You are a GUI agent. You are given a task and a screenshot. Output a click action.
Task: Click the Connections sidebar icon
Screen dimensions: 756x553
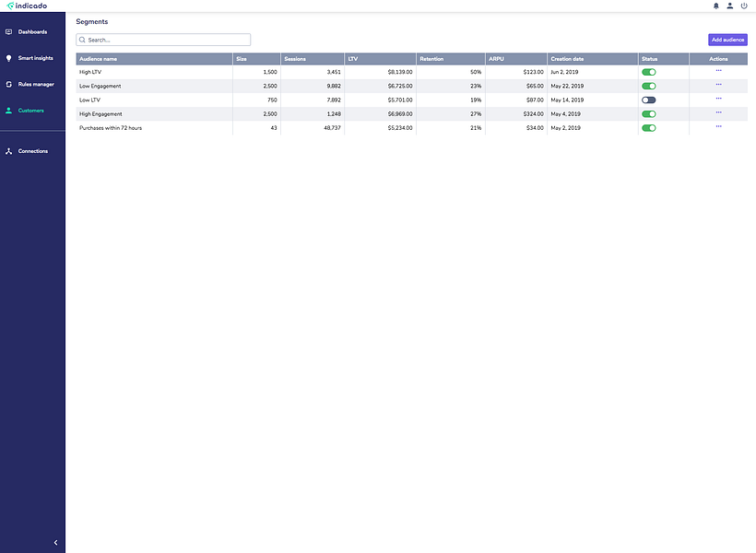click(8, 151)
